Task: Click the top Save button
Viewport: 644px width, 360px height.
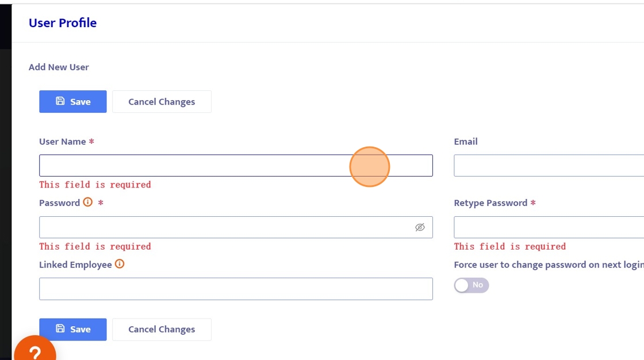Action: tap(73, 102)
